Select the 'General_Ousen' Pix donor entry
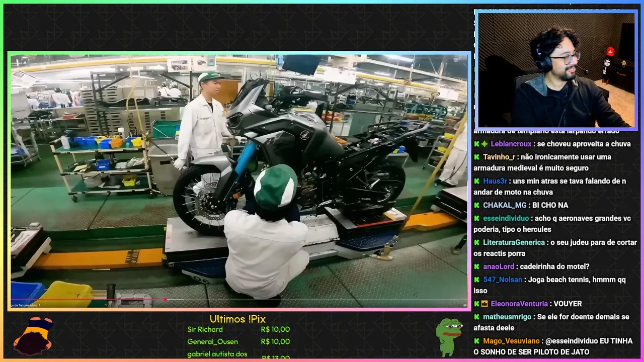The width and height of the screenshot is (644, 362). pos(212,341)
